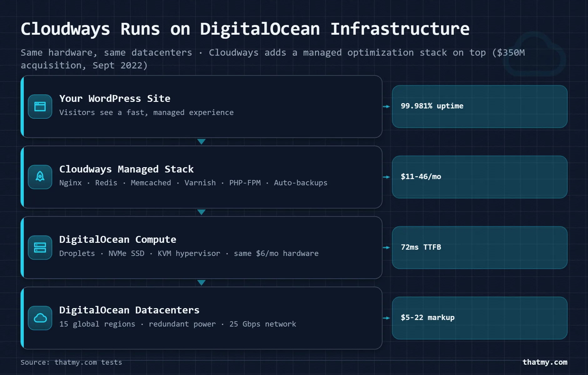588x375 pixels.
Task: Select the DigitalOcean Datacenters heading
Action: 129,310
